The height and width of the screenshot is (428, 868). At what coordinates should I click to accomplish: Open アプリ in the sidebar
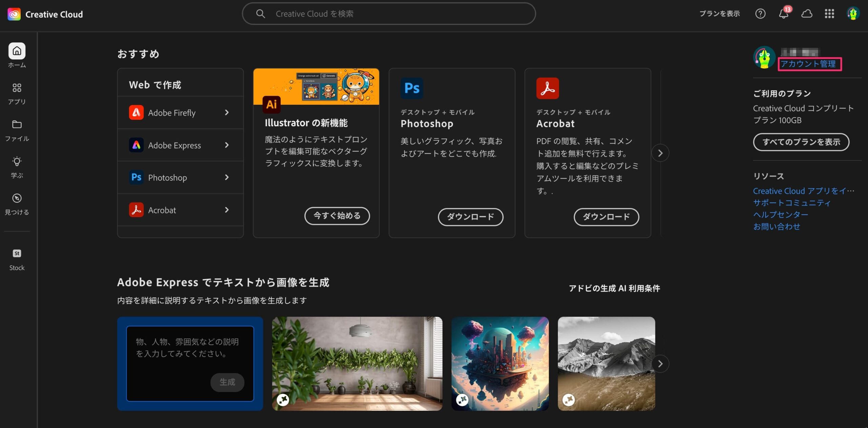[x=17, y=94]
